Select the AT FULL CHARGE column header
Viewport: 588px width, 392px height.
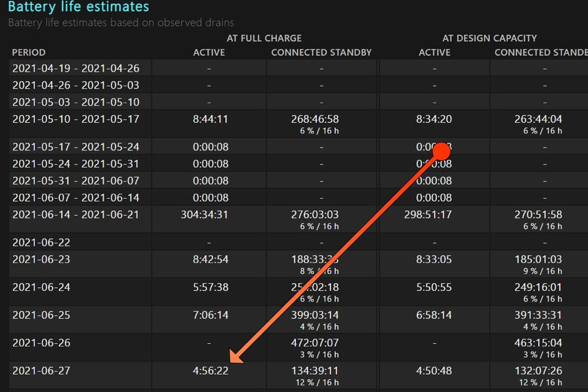point(265,38)
